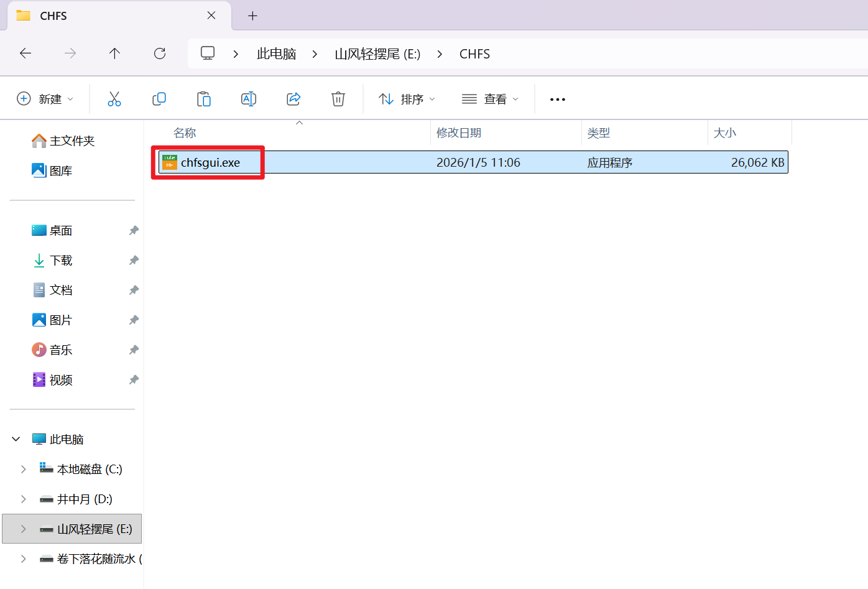
Task: Open the 下载 folder in the sidebar
Action: click(x=60, y=260)
